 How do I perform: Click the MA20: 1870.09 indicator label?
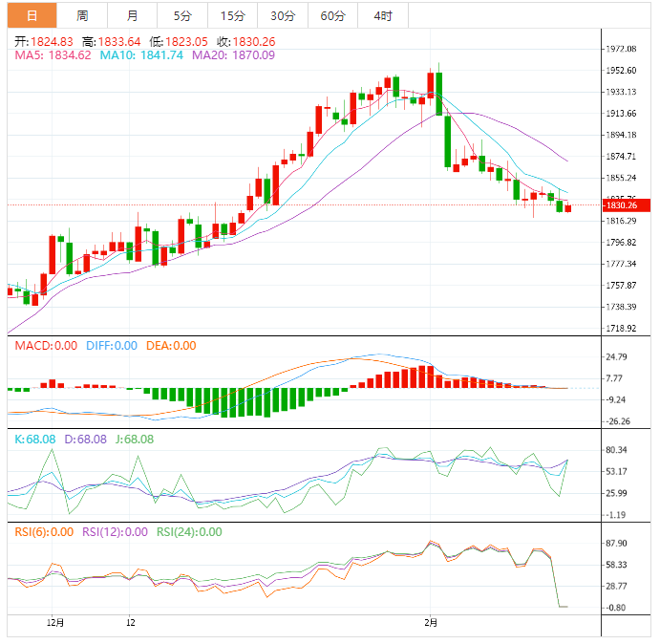point(233,55)
